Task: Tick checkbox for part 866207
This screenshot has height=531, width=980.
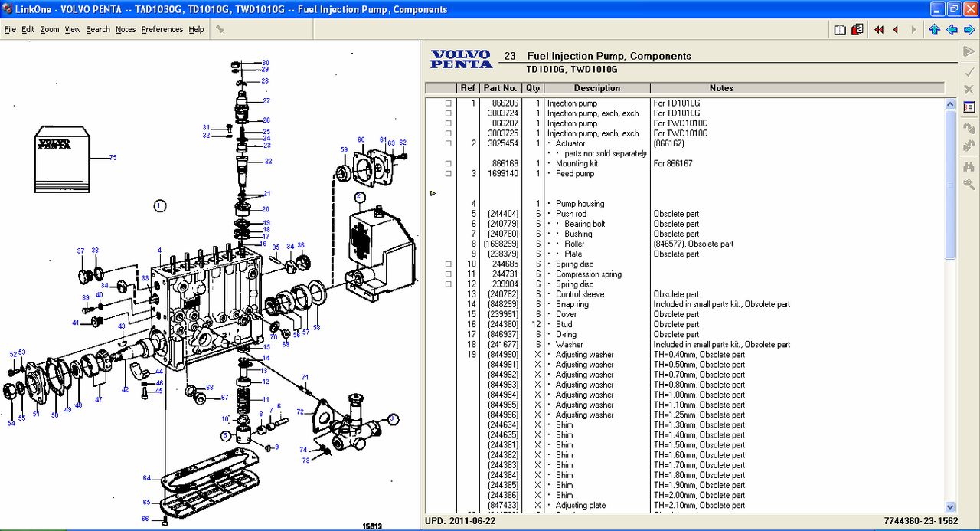Action: tap(449, 123)
